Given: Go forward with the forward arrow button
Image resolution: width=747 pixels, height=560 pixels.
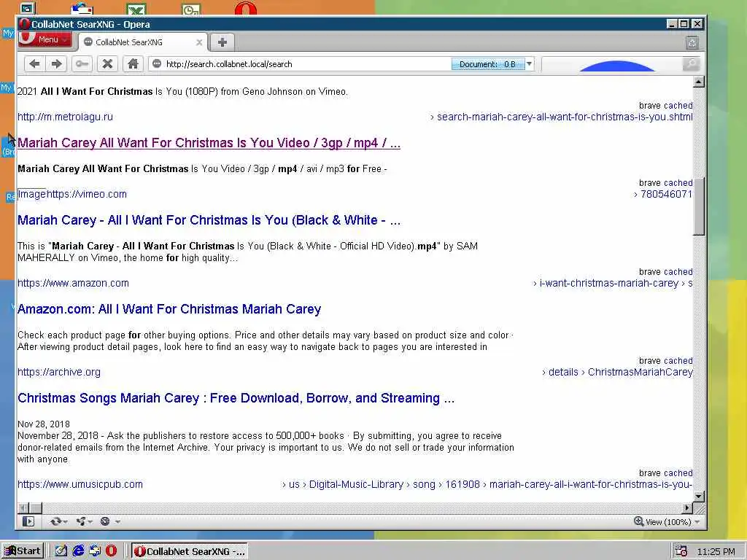Looking at the screenshot, I should pos(56,64).
